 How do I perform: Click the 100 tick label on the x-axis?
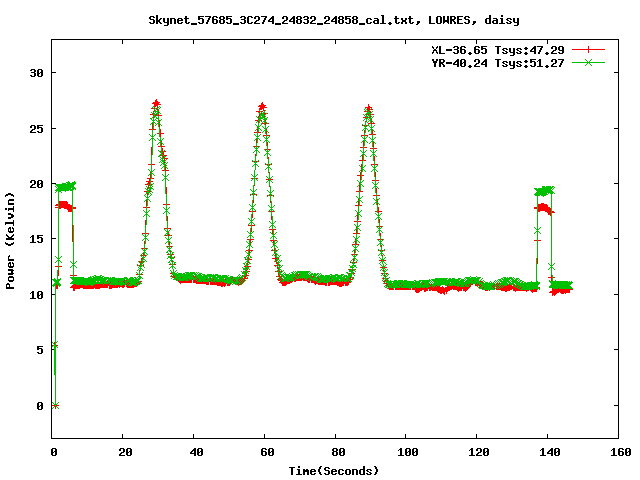click(406, 452)
